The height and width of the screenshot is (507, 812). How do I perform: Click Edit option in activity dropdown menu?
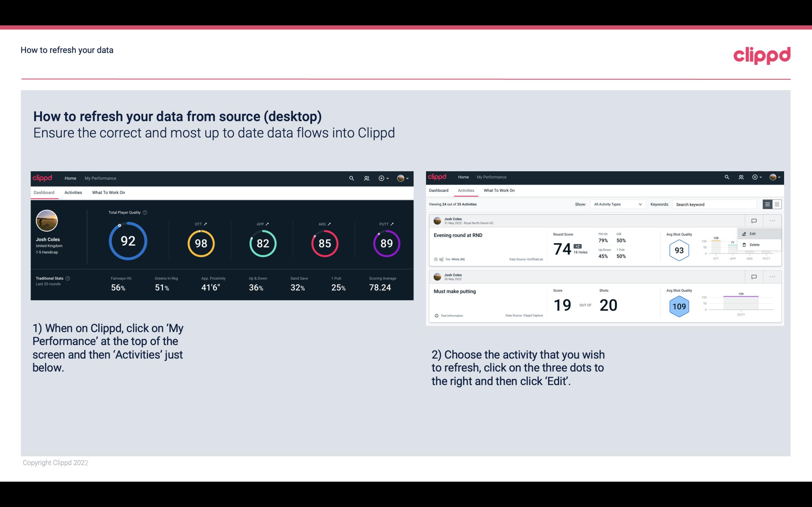coord(753,233)
